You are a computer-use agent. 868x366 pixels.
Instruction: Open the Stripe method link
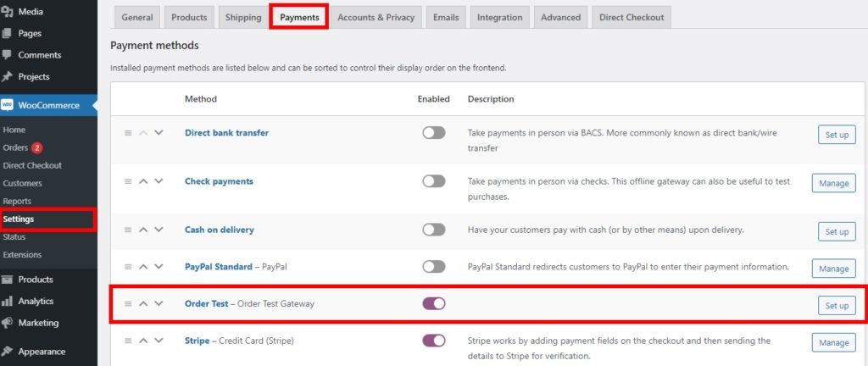[197, 341]
